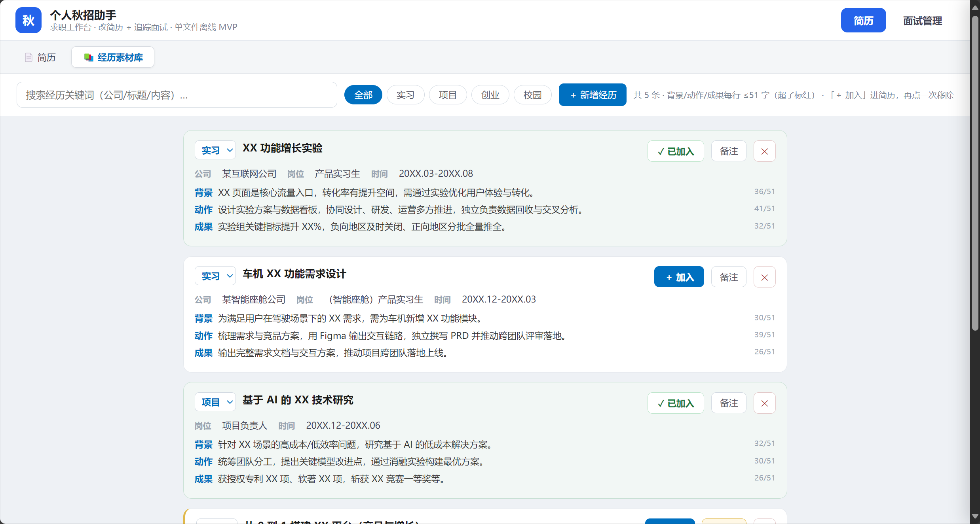This screenshot has width=980, height=524.
Task: Toggle 已加入 on 基于 AI 的 XX 技术研究
Action: point(676,403)
